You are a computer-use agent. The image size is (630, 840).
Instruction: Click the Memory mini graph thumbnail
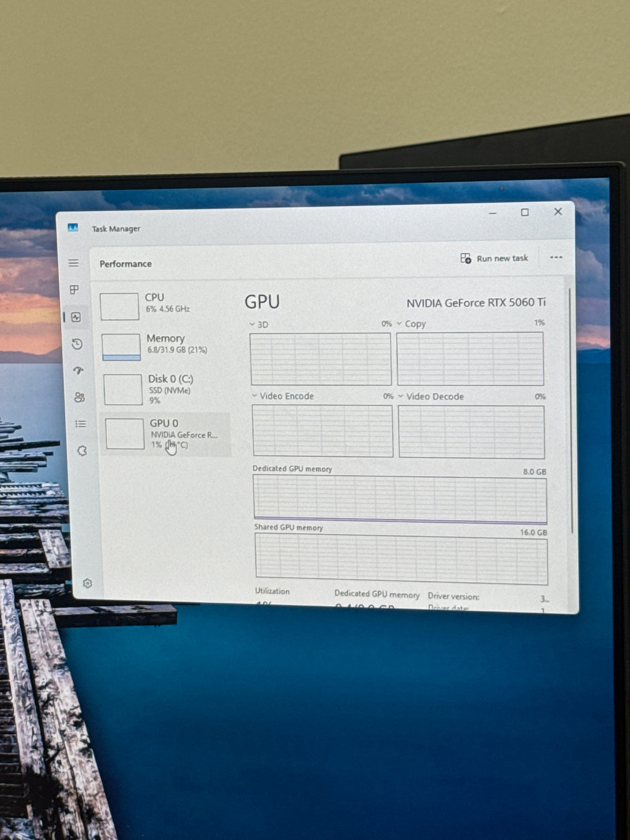click(x=121, y=347)
